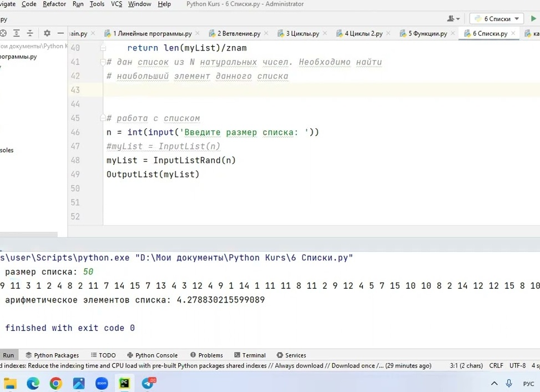Open the TODO tool window
This screenshot has height=392, width=540.
click(103, 355)
